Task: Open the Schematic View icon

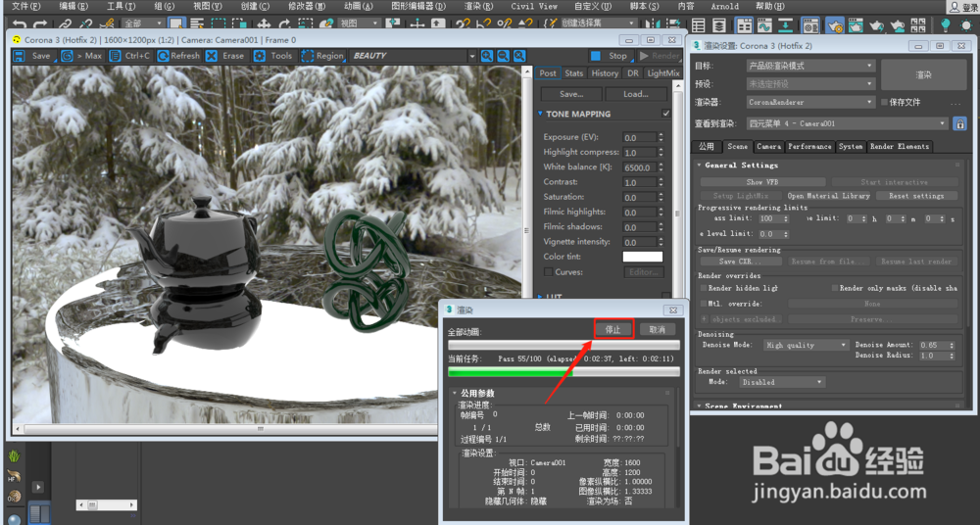Action: point(786,25)
